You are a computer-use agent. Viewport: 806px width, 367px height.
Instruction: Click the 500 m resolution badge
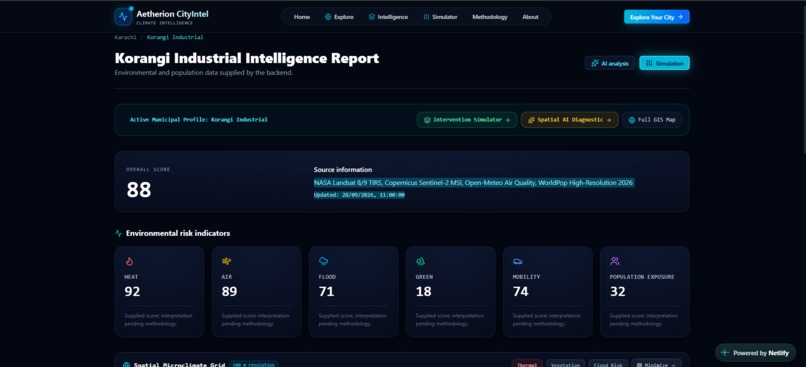click(x=254, y=365)
